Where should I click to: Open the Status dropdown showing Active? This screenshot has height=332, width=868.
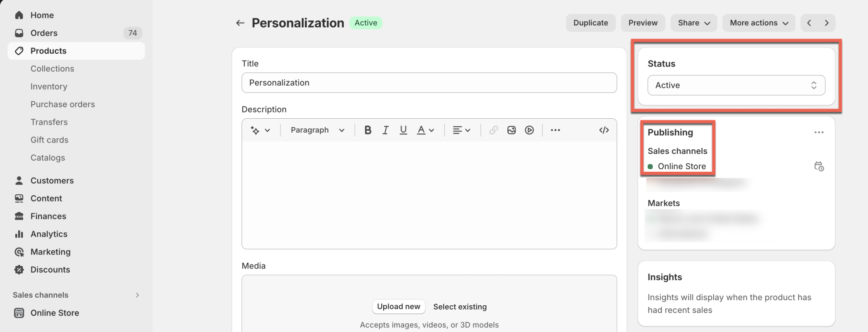tap(736, 85)
